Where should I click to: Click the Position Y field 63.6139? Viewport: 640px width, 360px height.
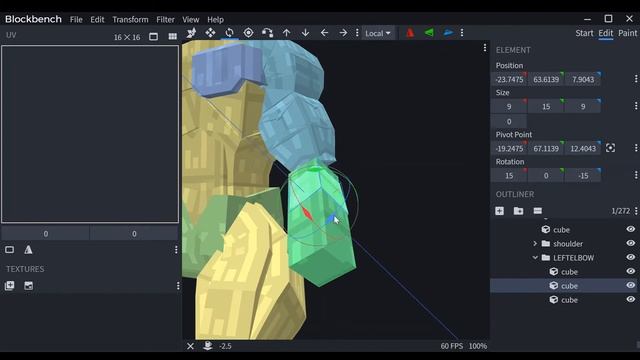(x=546, y=79)
